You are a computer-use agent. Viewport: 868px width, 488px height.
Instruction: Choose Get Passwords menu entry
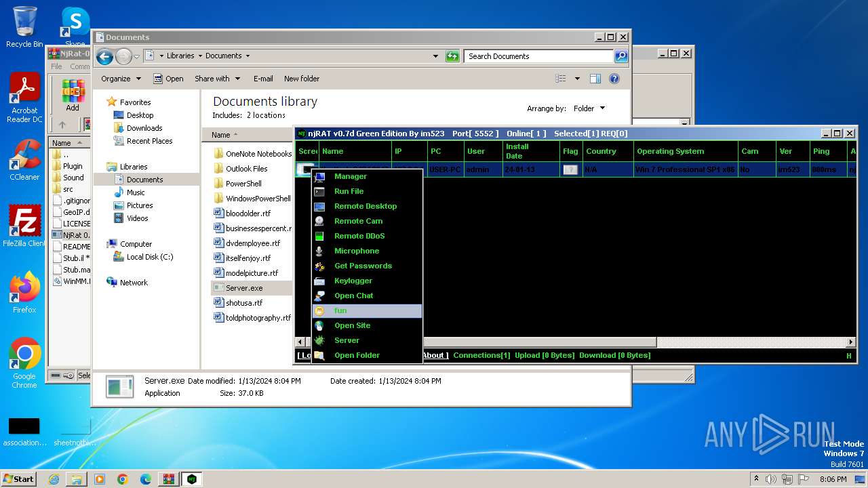[x=367, y=266]
